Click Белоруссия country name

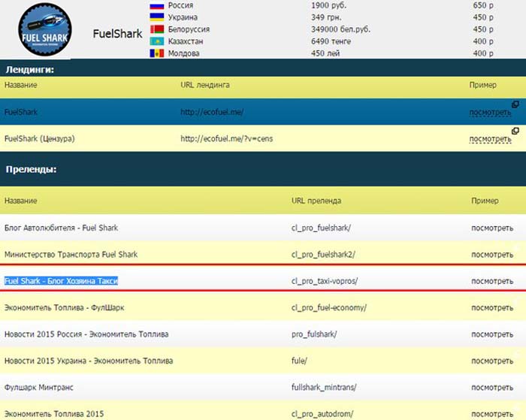189,29
